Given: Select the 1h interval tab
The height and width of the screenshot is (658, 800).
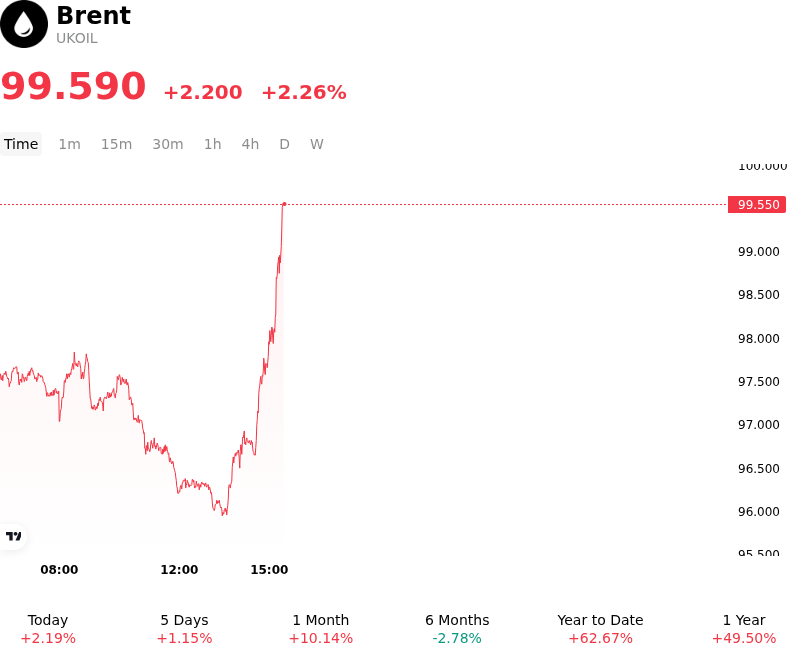Looking at the screenshot, I should [x=213, y=144].
